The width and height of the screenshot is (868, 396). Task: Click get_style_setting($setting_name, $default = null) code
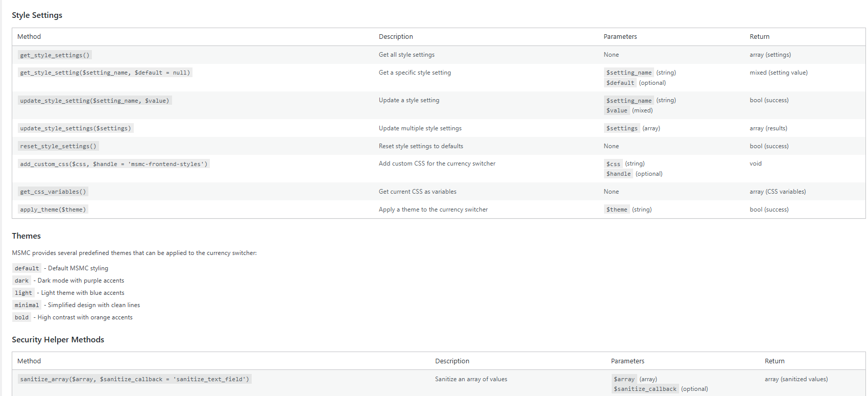point(105,73)
